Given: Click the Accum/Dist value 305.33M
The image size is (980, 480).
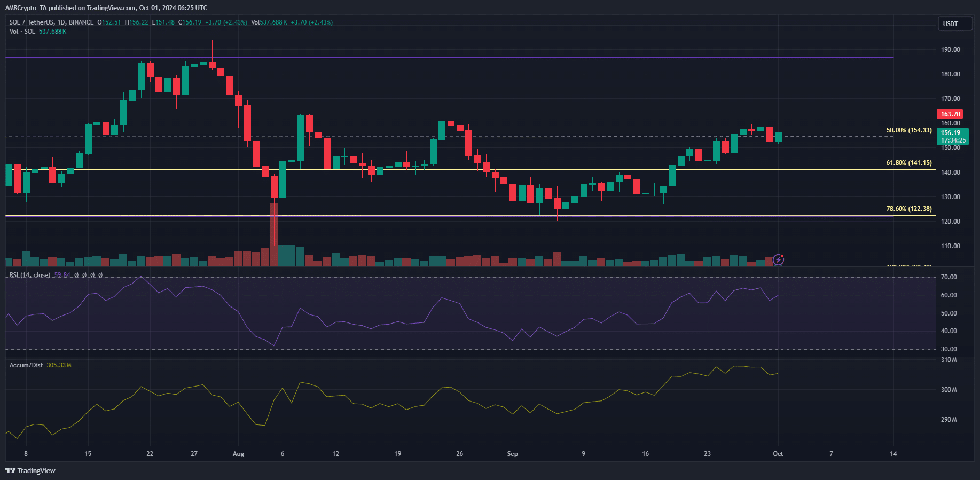Looking at the screenshot, I should [x=59, y=365].
